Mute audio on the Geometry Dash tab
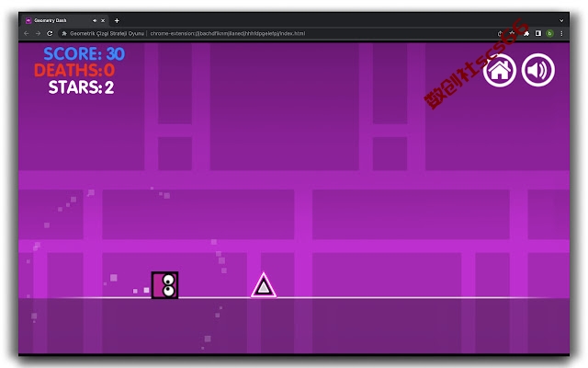 click(95, 20)
